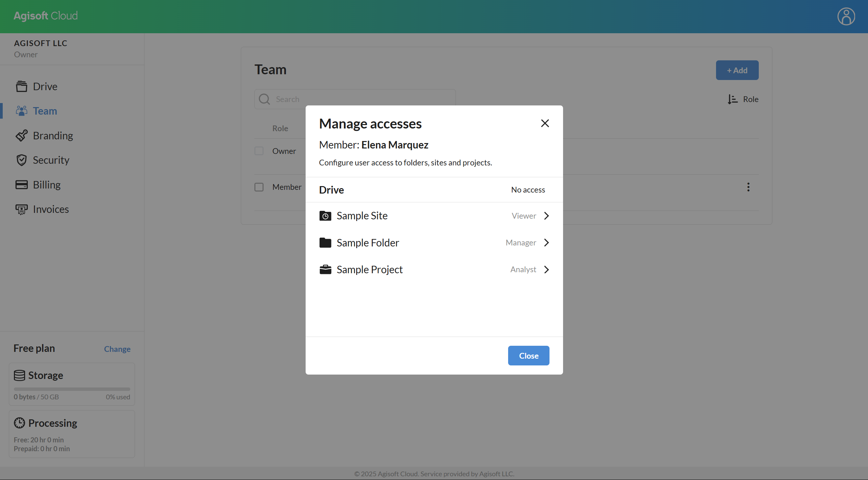Open the member row three-dot menu
Viewport: 868px width, 480px height.
click(x=748, y=187)
